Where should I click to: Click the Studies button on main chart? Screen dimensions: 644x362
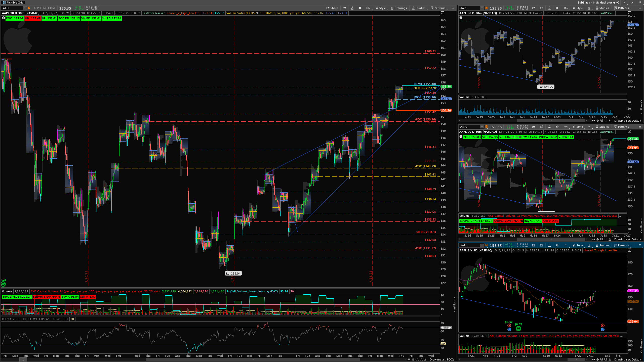(419, 8)
